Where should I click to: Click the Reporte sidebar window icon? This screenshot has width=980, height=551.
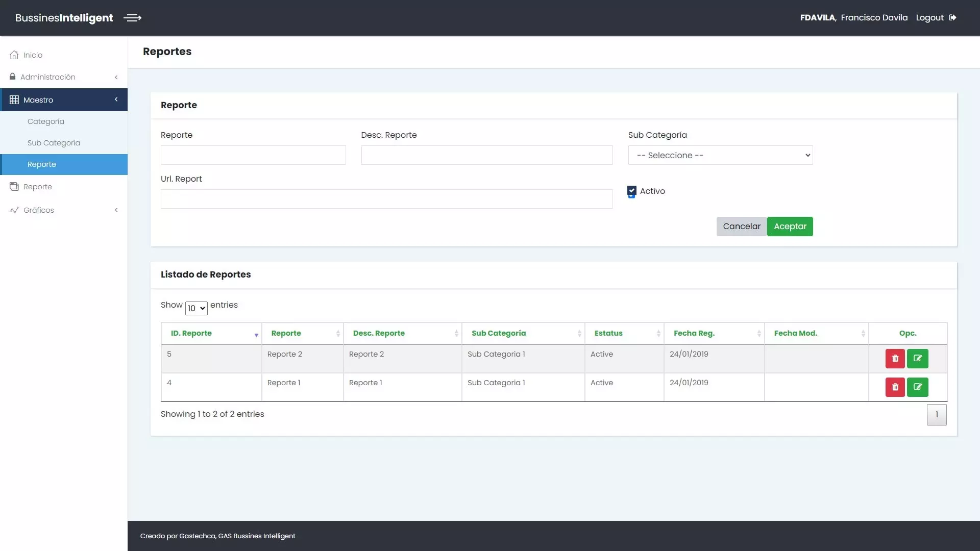(14, 187)
